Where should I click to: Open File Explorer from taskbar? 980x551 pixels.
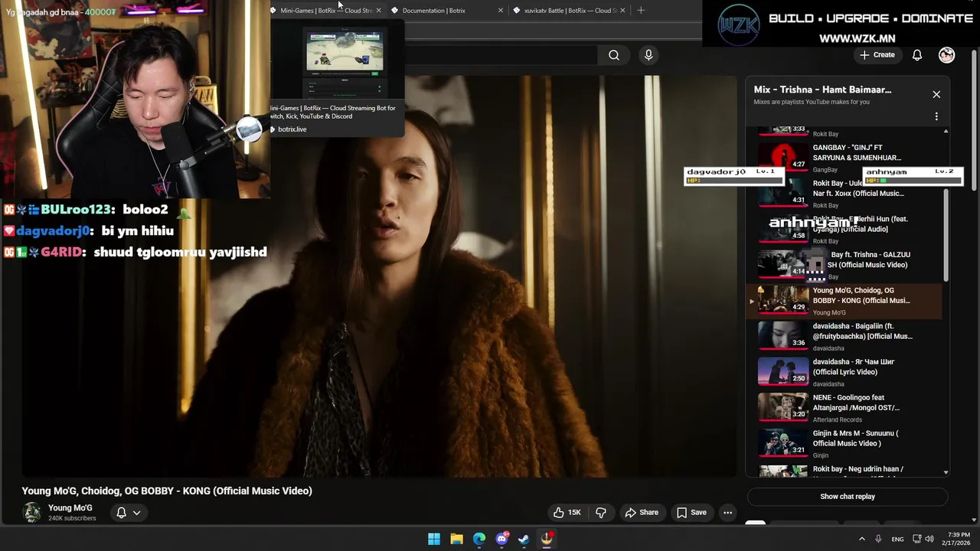(x=456, y=539)
